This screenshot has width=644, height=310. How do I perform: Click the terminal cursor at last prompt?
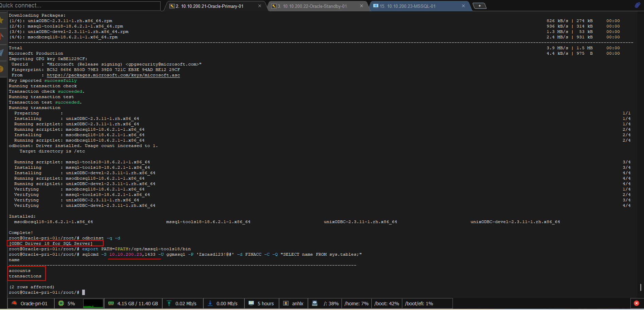(84, 292)
